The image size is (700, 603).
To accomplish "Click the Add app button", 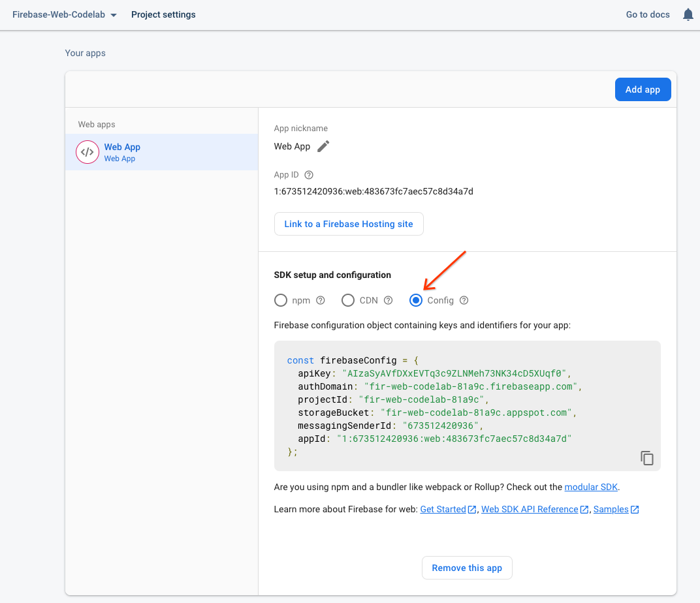I will click(x=643, y=89).
